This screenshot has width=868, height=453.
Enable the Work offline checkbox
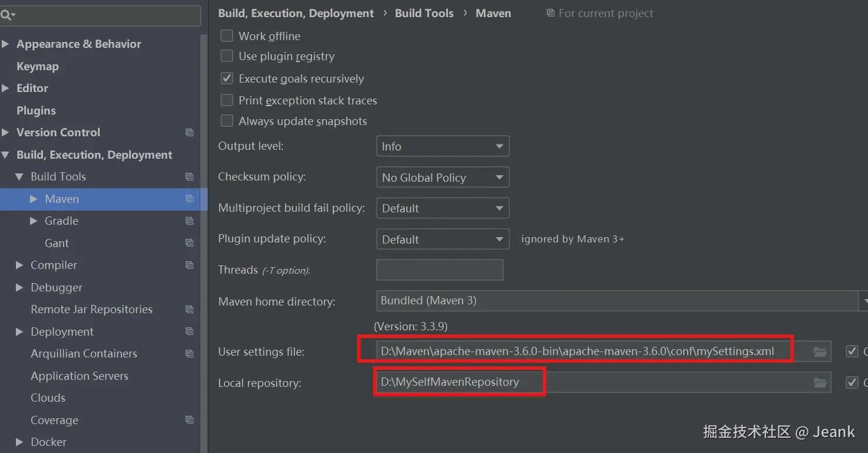[227, 36]
